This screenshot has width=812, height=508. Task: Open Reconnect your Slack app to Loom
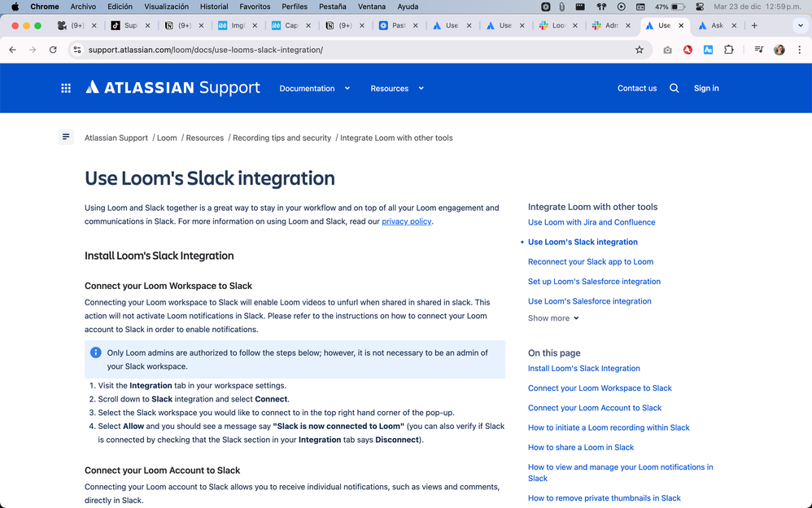(x=591, y=262)
